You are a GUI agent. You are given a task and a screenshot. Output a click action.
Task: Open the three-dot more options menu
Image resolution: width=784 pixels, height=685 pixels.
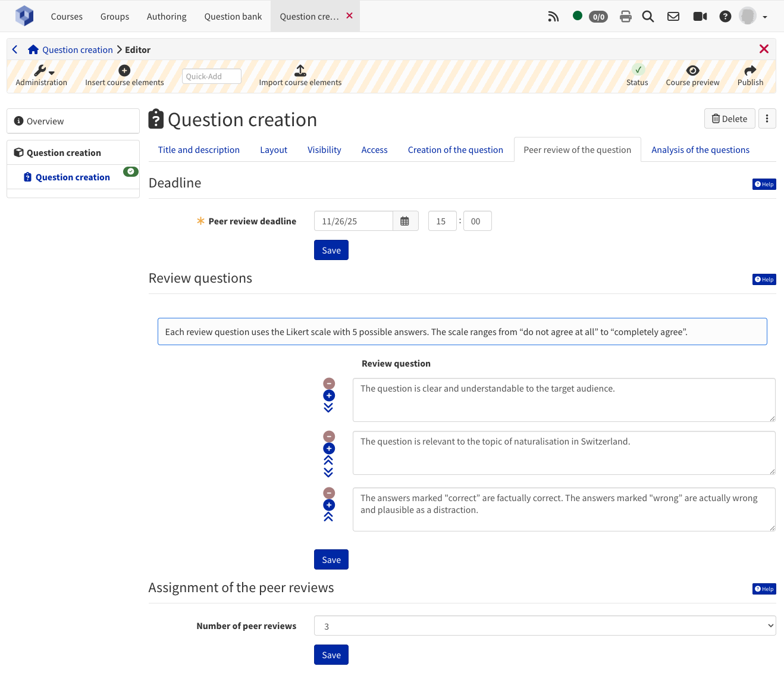click(767, 118)
